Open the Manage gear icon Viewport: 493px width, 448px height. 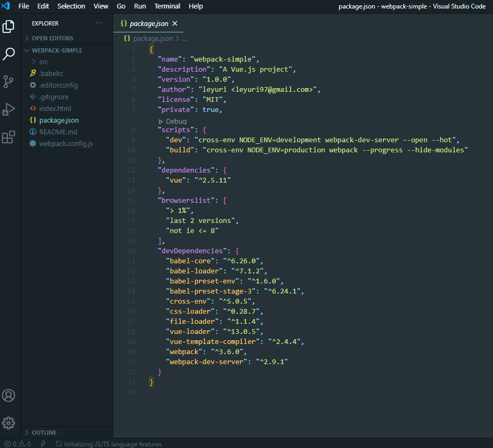(8, 423)
